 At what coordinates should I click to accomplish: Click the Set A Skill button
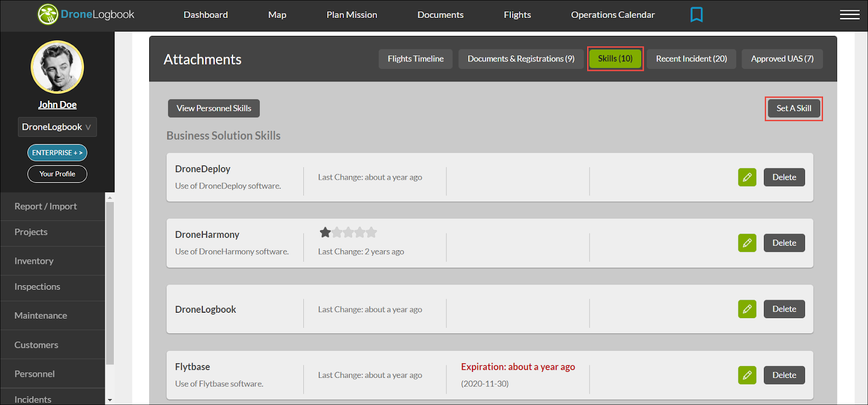(794, 109)
